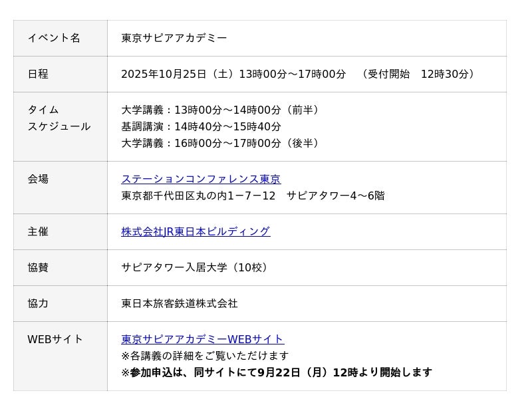The height and width of the screenshot is (411, 532).
Task: Select the タイムスケジュール row label
Action: 59,118
